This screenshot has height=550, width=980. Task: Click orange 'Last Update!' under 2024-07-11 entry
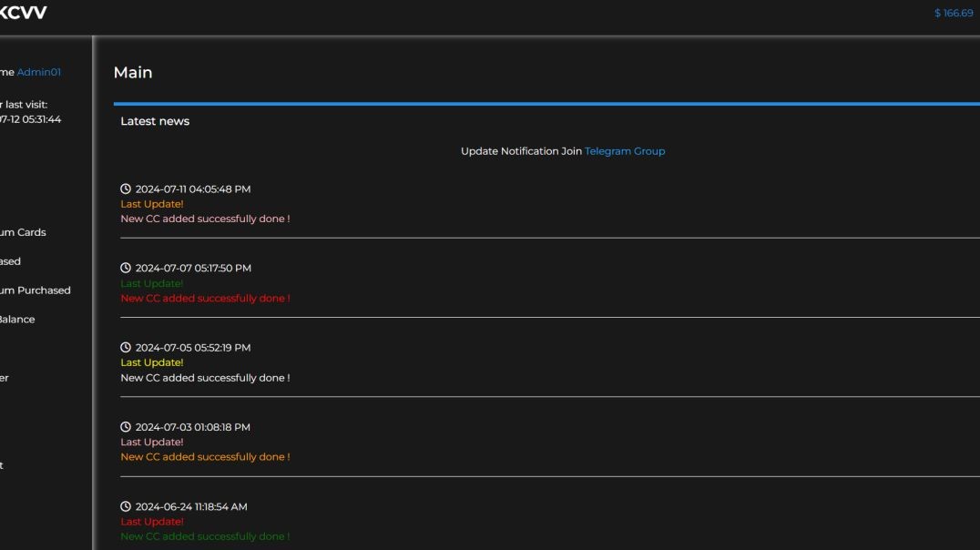[152, 204]
